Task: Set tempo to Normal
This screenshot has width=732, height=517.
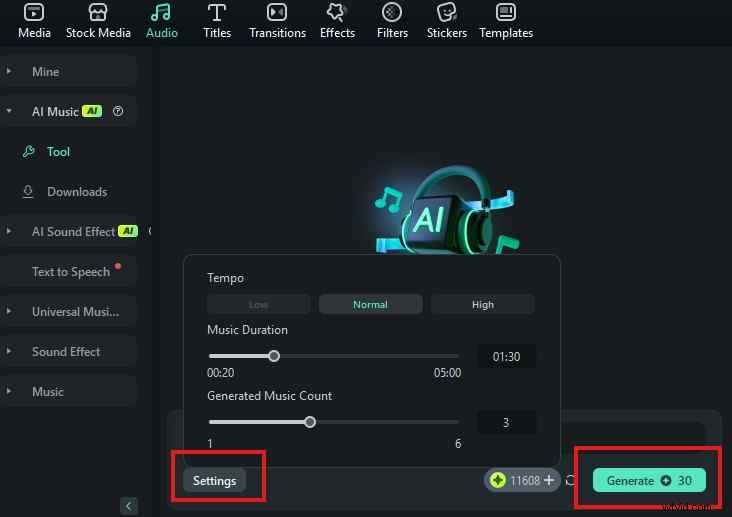Action: [x=370, y=304]
